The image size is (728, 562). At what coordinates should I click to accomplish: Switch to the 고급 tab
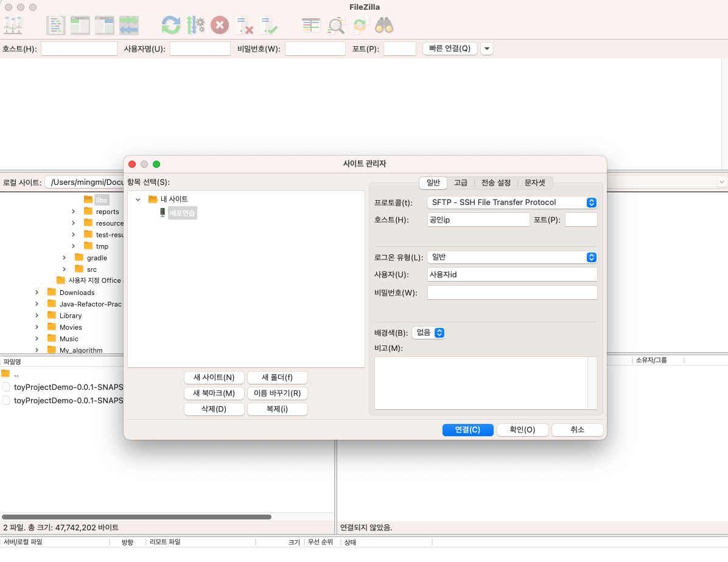[461, 183]
